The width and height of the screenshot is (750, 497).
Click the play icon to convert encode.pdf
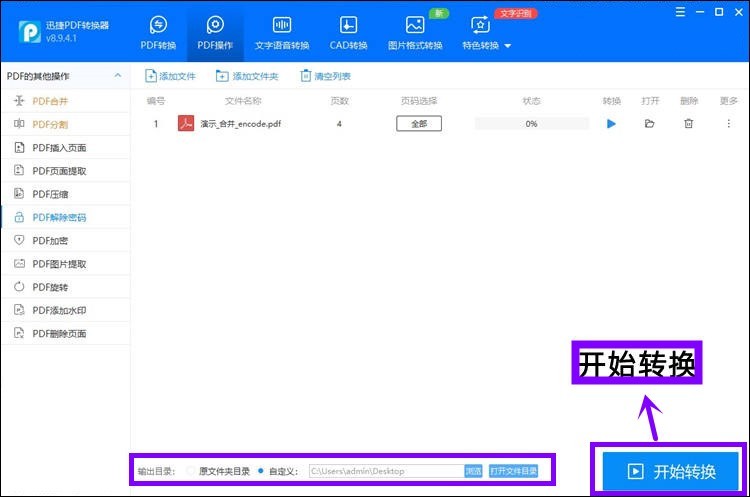point(611,124)
